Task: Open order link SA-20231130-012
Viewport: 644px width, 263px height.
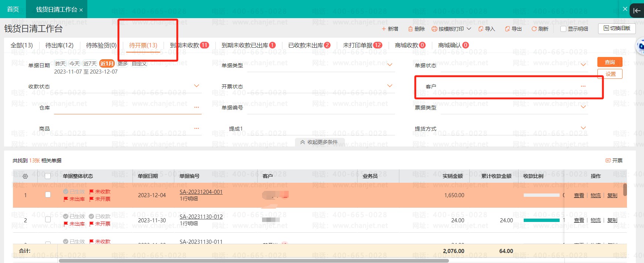Action: (201, 217)
